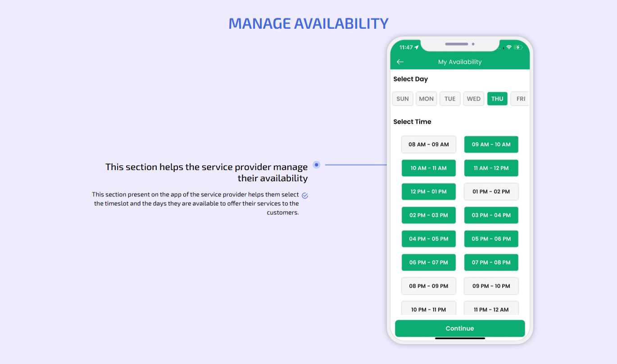Viewport: 617px width, 364px height.
Task: Tap the back arrow in header
Action: 400,62
